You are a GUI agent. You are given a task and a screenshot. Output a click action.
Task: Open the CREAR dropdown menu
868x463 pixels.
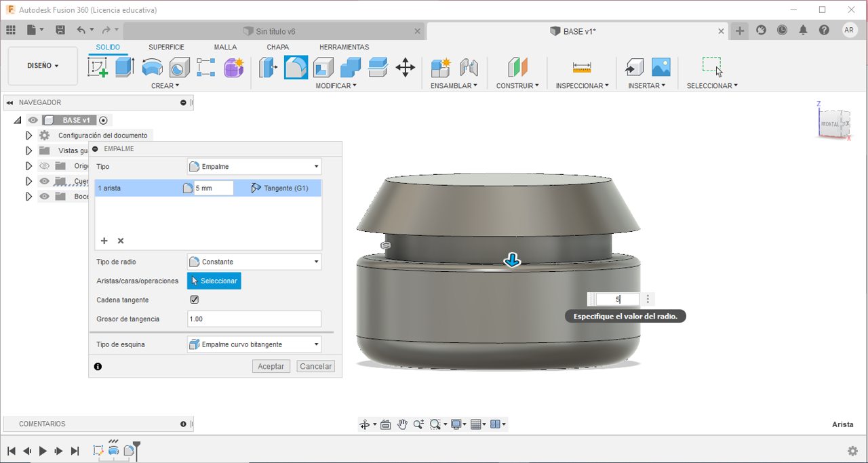point(165,86)
